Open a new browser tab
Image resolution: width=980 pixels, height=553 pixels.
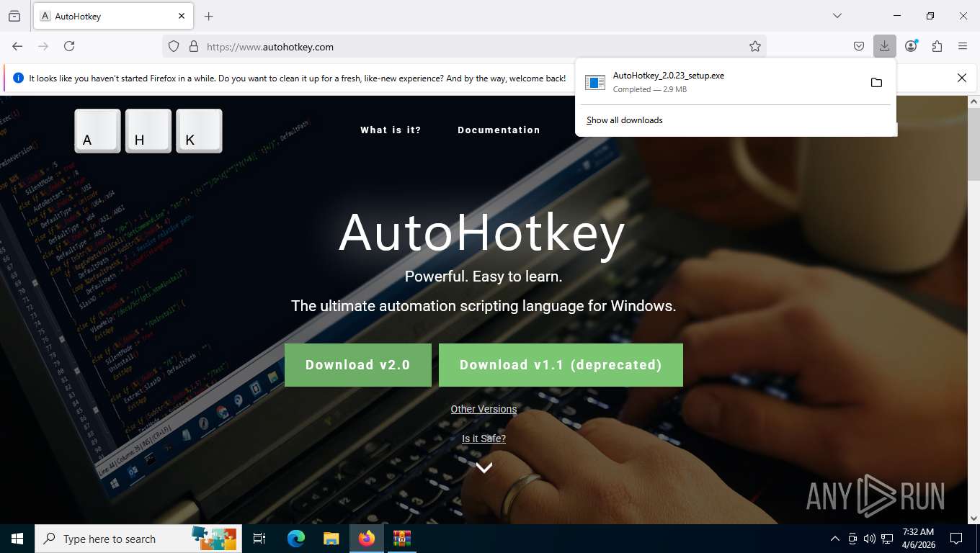click(x=208, y=16)
